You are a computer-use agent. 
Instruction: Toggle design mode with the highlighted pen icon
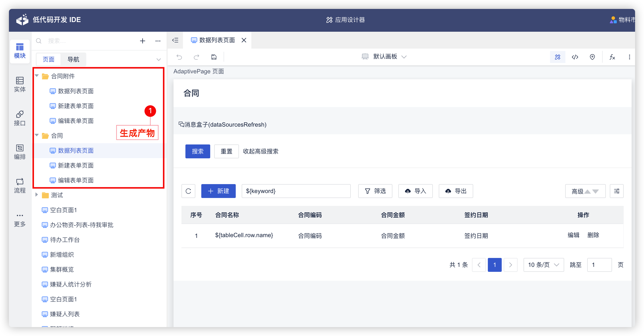(557, 57)
